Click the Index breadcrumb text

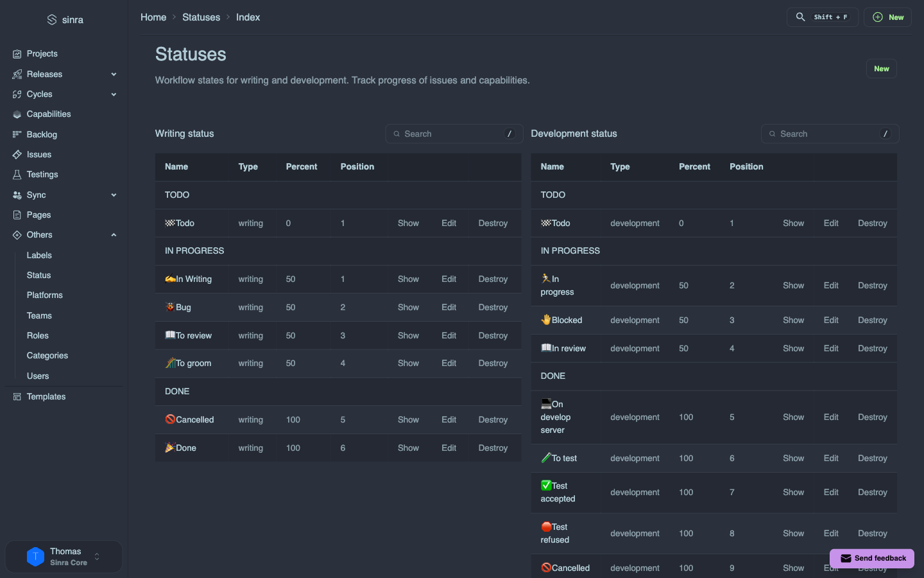tap(248, 17)
